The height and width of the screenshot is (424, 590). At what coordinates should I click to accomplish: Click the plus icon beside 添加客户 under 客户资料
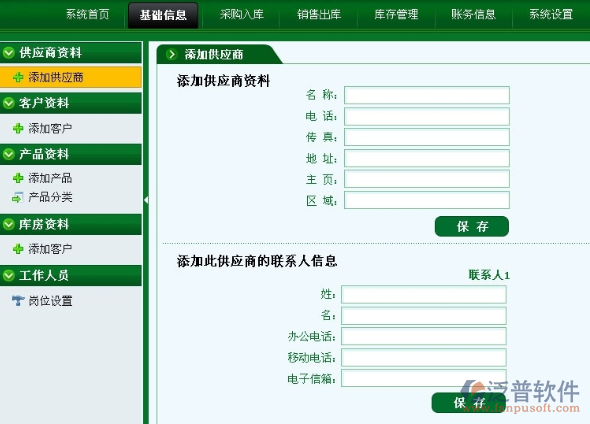coord(18,129)
